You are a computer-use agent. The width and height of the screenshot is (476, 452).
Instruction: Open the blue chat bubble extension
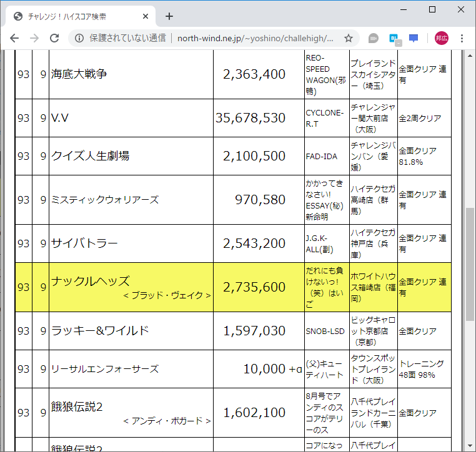(414, 39)
